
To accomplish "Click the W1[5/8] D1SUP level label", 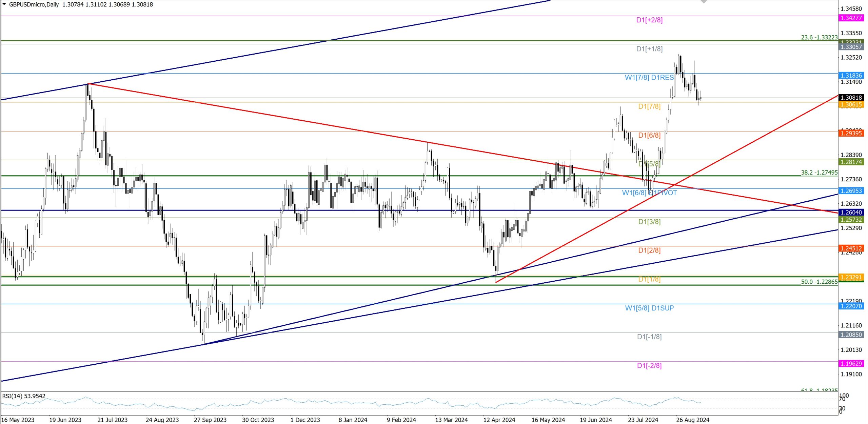I will coord(649,308).
